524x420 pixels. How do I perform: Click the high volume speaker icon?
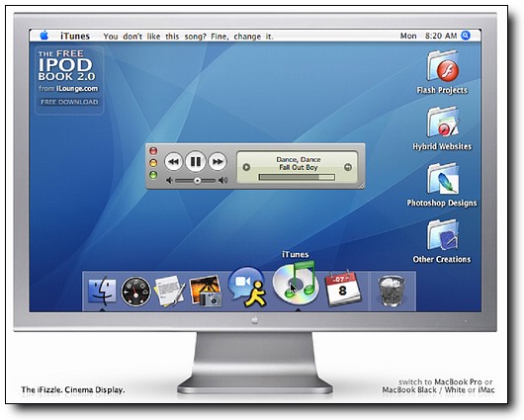pos(223,181)
